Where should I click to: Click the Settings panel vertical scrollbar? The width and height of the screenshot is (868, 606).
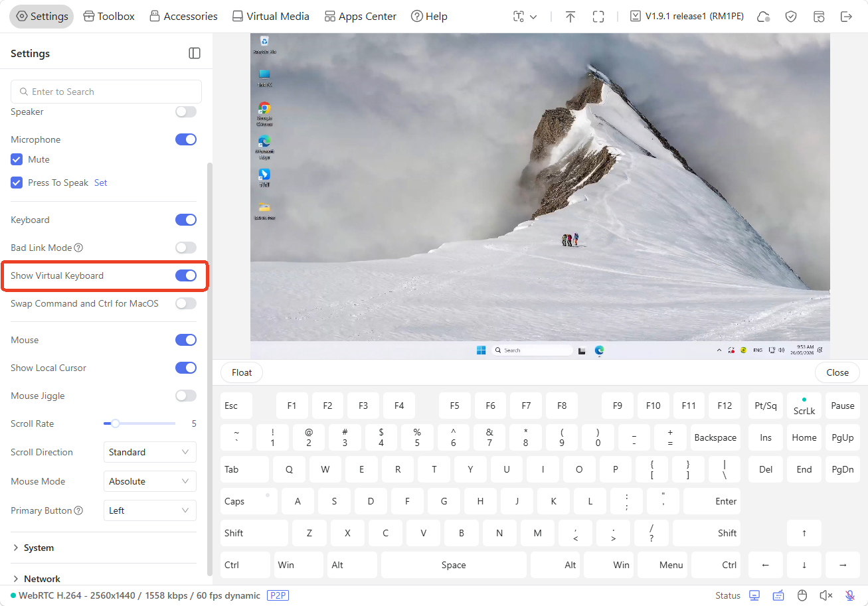coord(210,368)
